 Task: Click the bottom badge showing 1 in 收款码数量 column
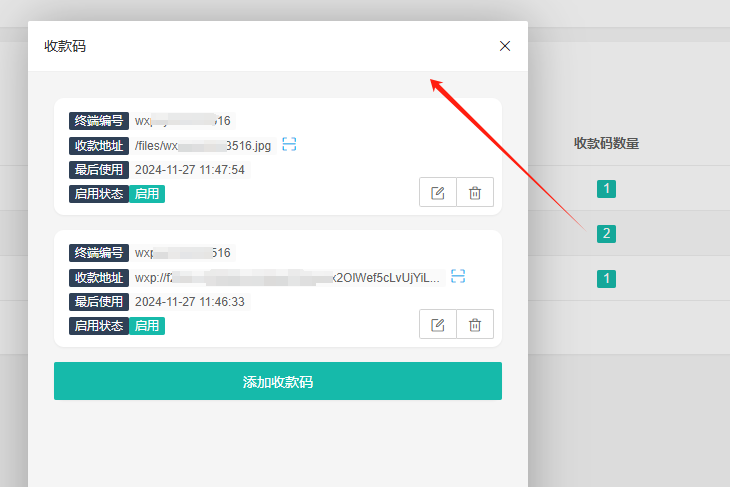(x=606, y=279)
